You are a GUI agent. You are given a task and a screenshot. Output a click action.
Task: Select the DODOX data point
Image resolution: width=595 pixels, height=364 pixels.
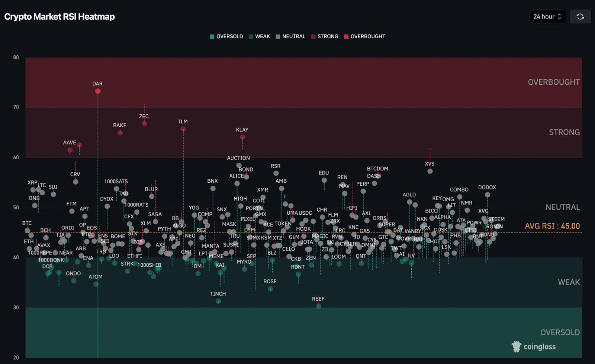click(x=488, y=195)
